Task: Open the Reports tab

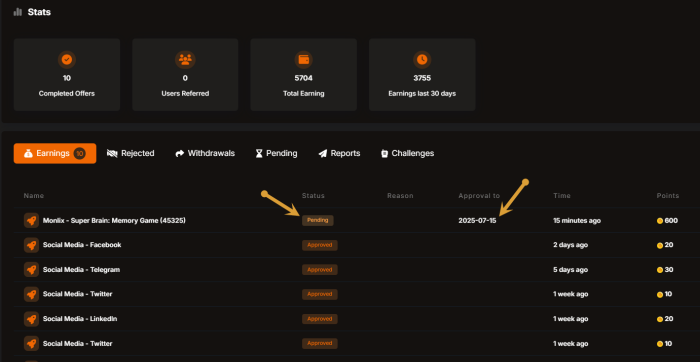Action: pyautogui.click(x=339, y=153)
